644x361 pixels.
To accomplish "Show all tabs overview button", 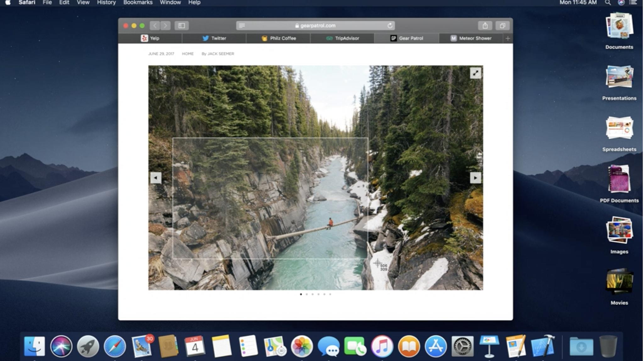I will coord(502,25).
